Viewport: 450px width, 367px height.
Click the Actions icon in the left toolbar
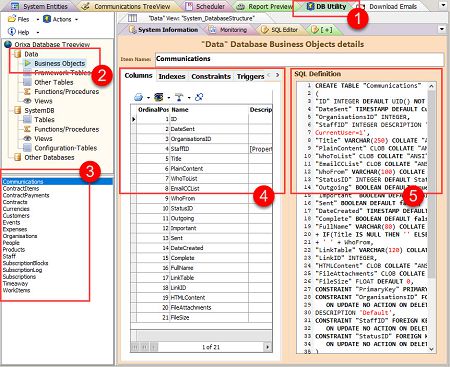(47, 19)
